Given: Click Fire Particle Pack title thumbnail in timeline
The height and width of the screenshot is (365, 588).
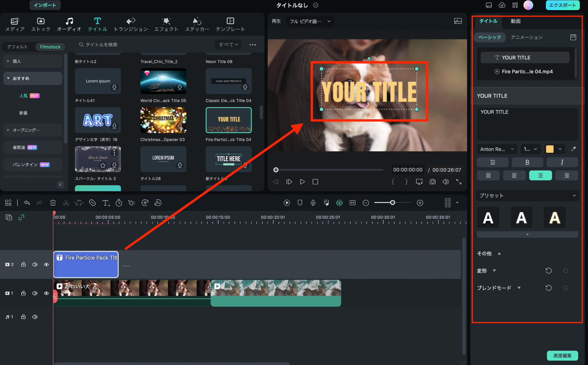Looking at the screenshot, I should (86, 263).
